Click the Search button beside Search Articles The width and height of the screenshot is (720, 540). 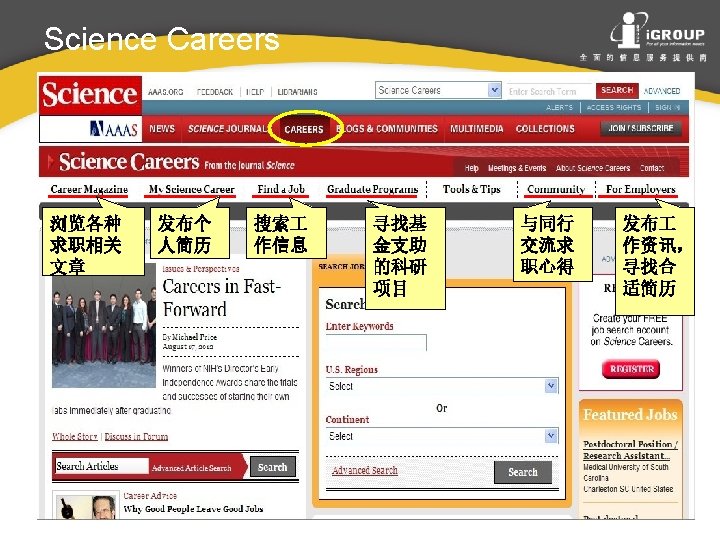pos(272,467)
